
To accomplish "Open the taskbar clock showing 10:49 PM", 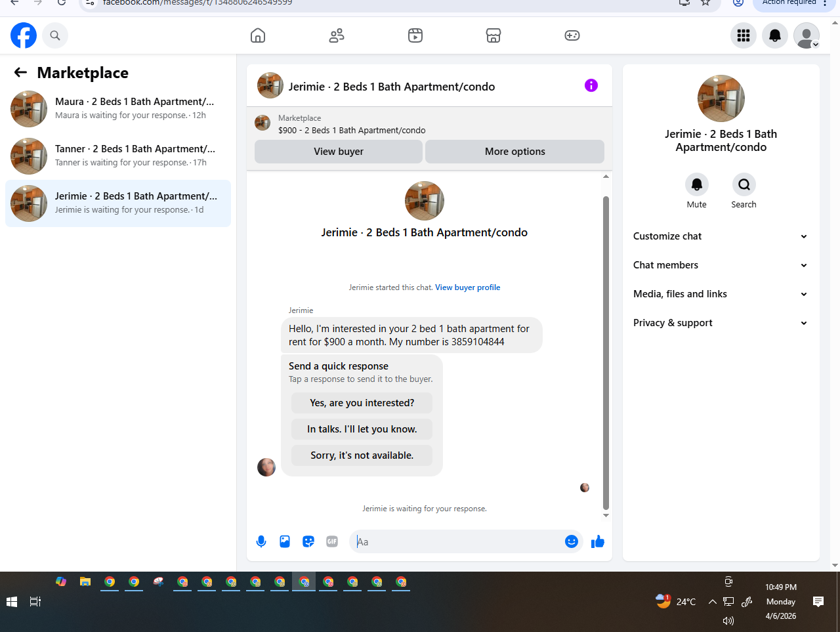I will click(x=781, y=601).
